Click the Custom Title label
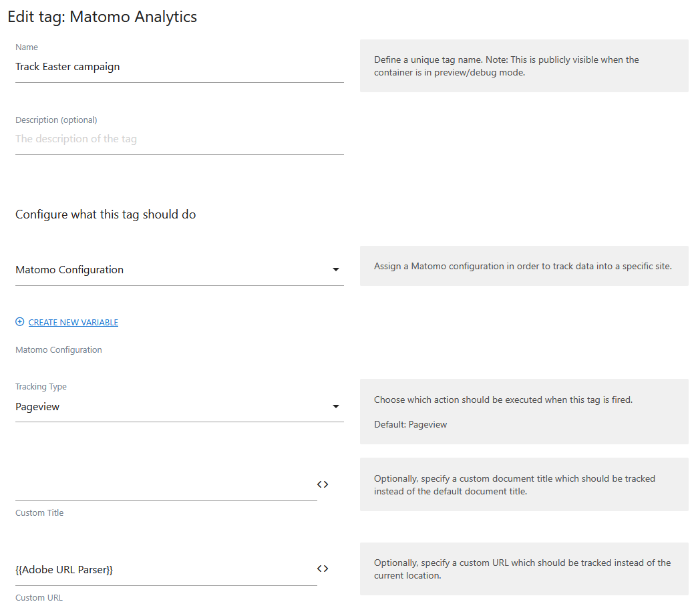 click(39, 512)
